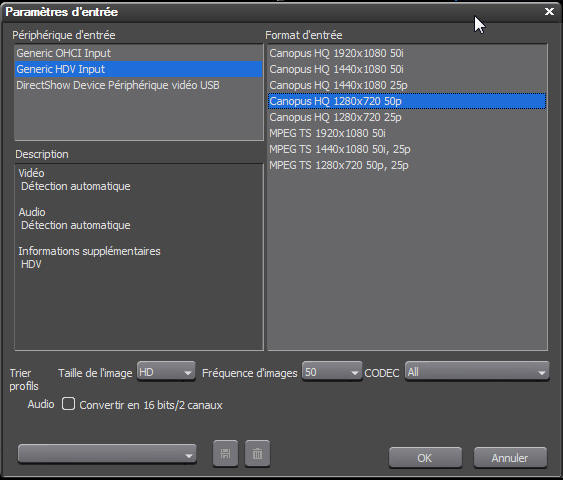Screen dimensions: 563x480
Task: Pick Canopus HQ 1280x720 25p format
Action: (x=407, y=117)
